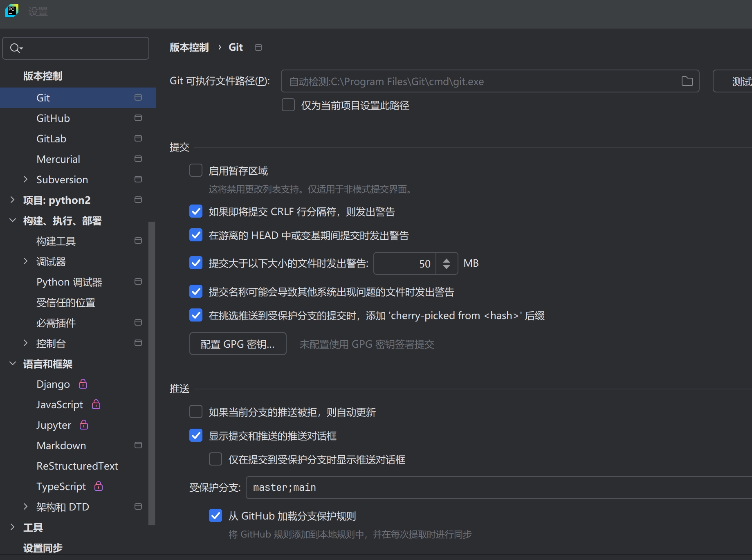752x560 pixels.
Task: Select Git in the settings tree
Action: pos(78,98)
